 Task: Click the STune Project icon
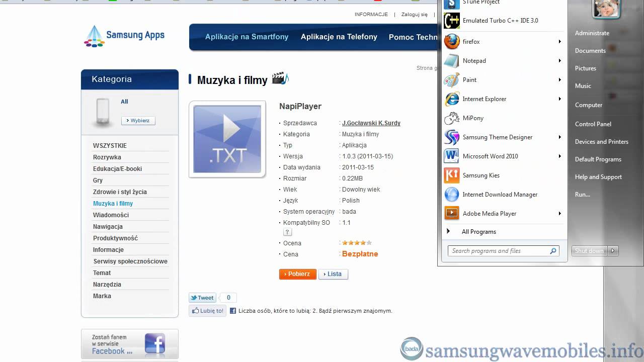(x=452, y=4)
